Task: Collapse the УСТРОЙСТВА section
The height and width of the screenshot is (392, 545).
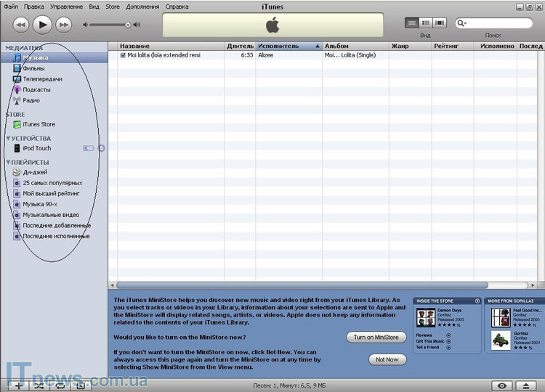Action: (8, 139)
